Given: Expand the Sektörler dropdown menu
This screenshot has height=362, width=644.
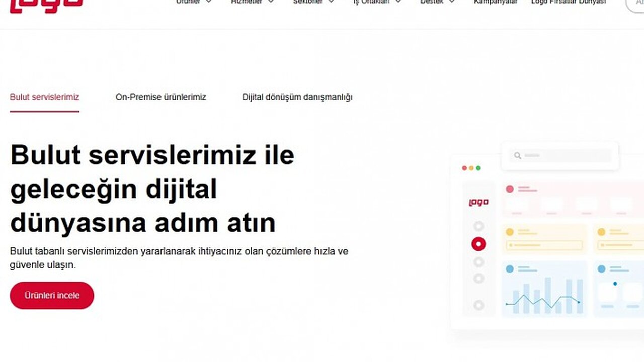Looking at the screenshot, I should click(313, 2).
